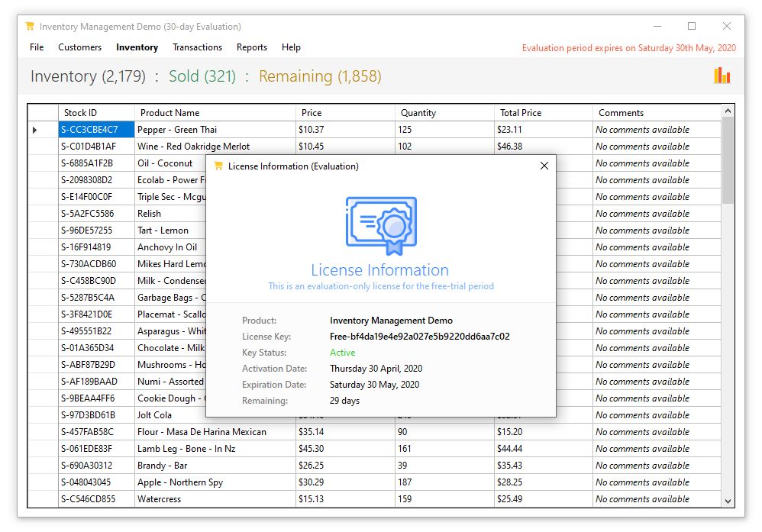Click the evaluation period expiry notice

(629, 47)
